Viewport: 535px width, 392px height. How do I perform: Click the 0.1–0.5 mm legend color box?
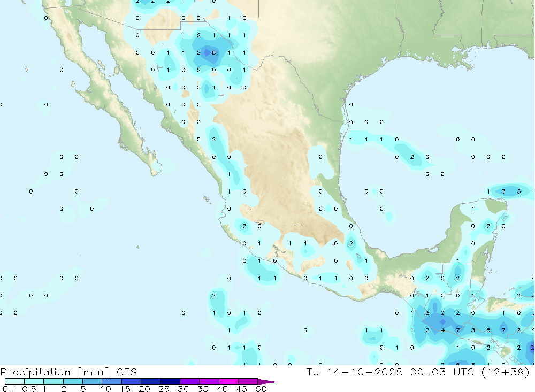point(14,381)
